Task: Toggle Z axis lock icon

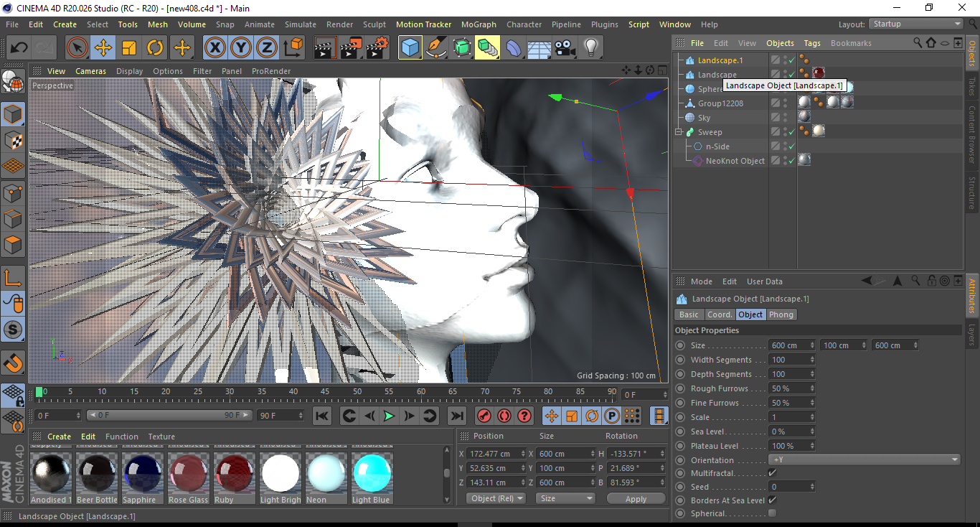Action: tap(267, 48)
